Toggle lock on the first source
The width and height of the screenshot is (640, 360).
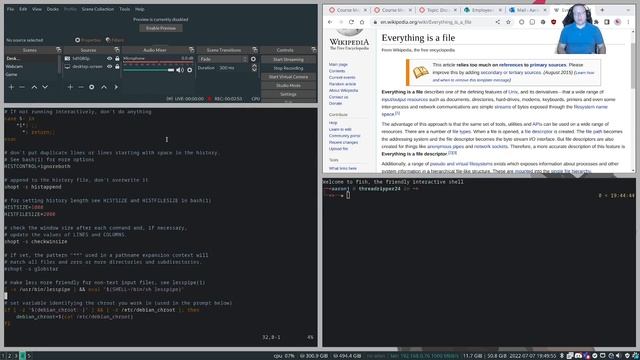point(117,58)
